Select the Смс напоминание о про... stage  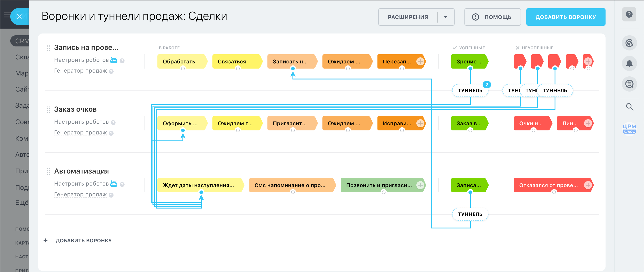tap(290, 185)
